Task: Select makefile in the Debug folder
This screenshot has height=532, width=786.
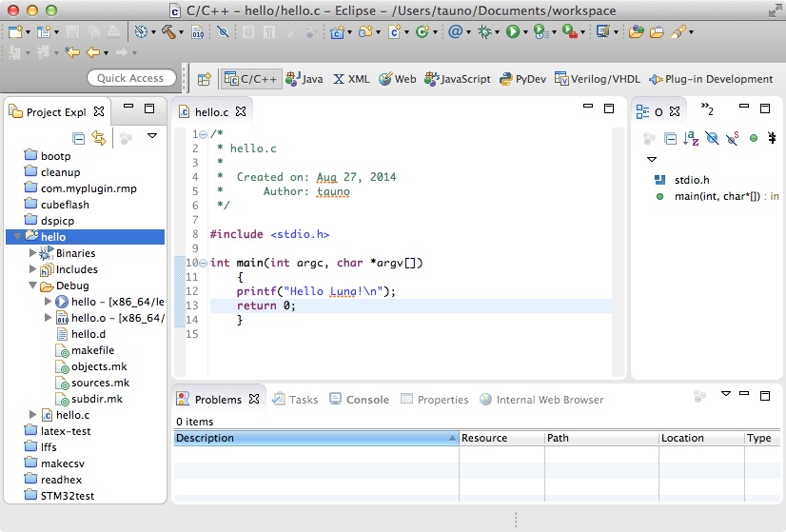Action: 92,350
